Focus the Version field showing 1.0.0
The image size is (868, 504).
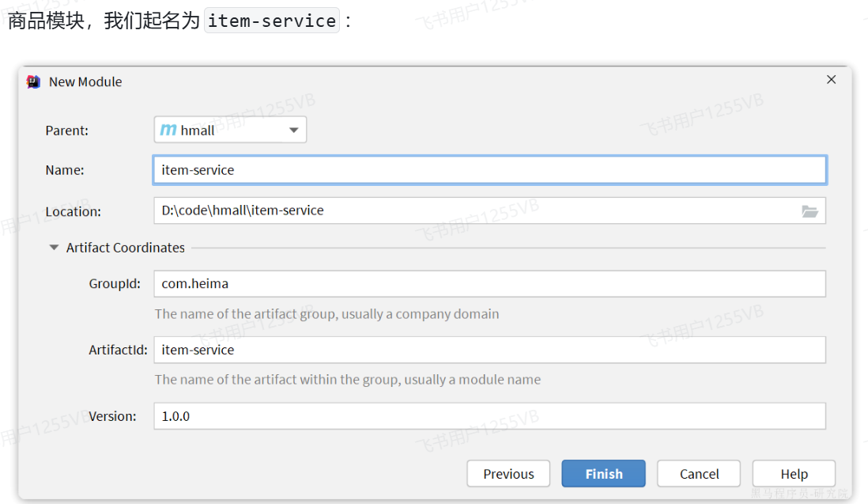489,416
